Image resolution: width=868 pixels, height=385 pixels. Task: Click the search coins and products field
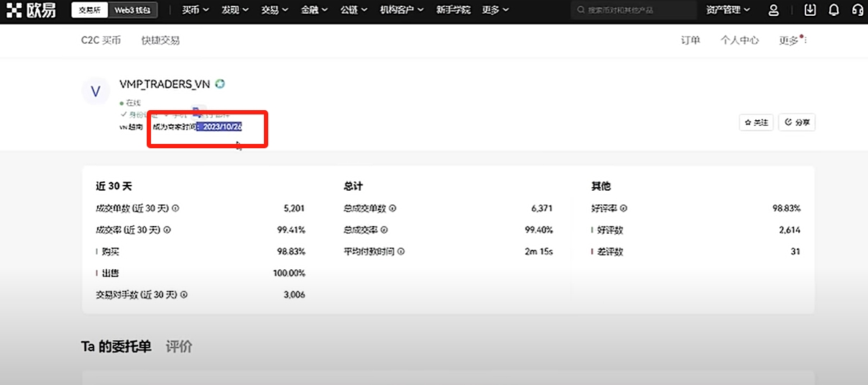[x=634, y=10]
